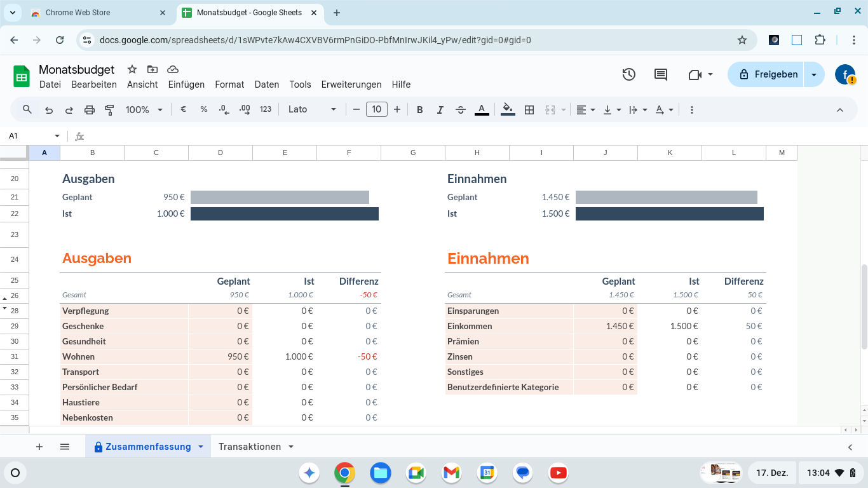This screenshot has height=488, width=868.
Task: Click the Undo icon in the toolbar
Action: tap(49, 109)
